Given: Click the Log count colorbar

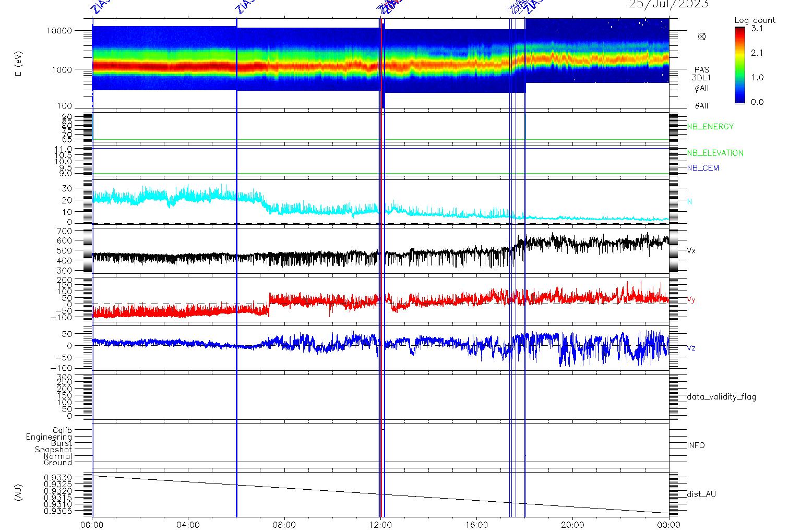Looking at the screenshot, I should pos(740,65).
